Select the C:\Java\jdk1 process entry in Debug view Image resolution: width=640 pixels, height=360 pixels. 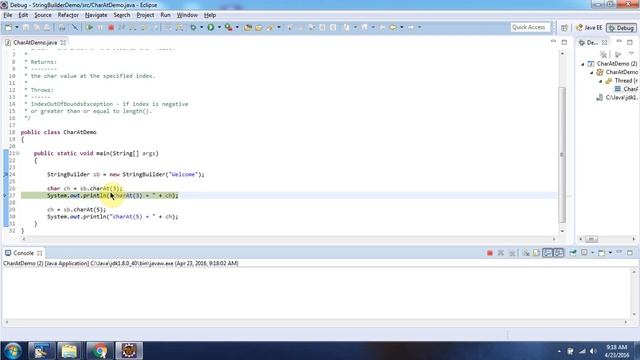coord(617,98)
